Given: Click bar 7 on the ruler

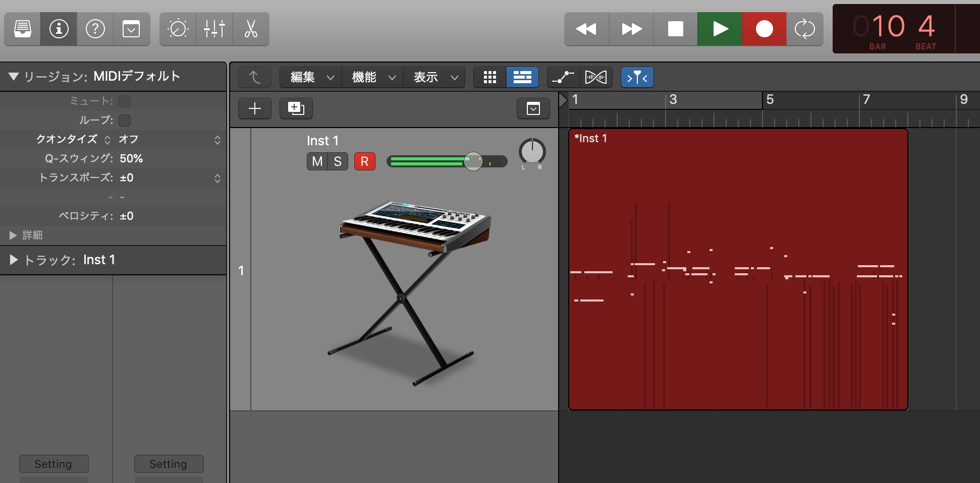Looking at the screenshot, I should coord(866,100).
